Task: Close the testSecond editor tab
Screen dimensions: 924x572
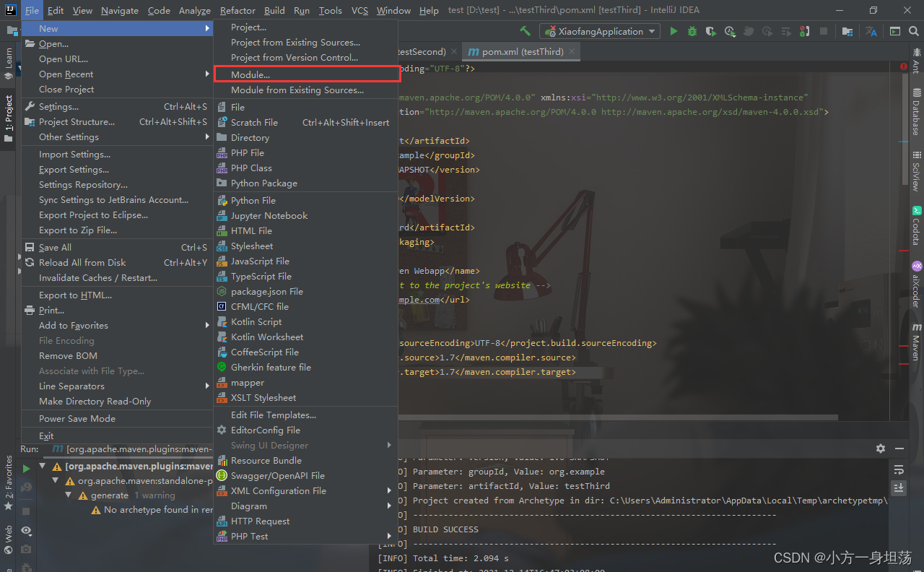Action: [453, 52]
